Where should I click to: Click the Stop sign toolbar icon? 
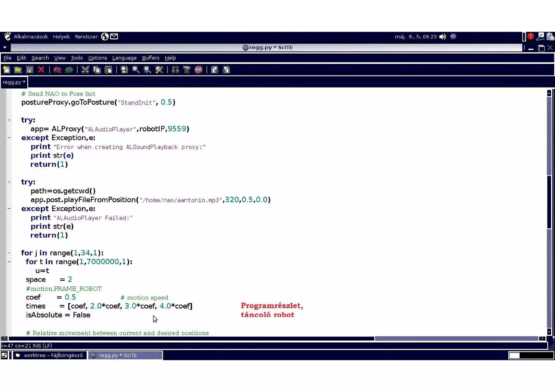click(x=199, y=70)
